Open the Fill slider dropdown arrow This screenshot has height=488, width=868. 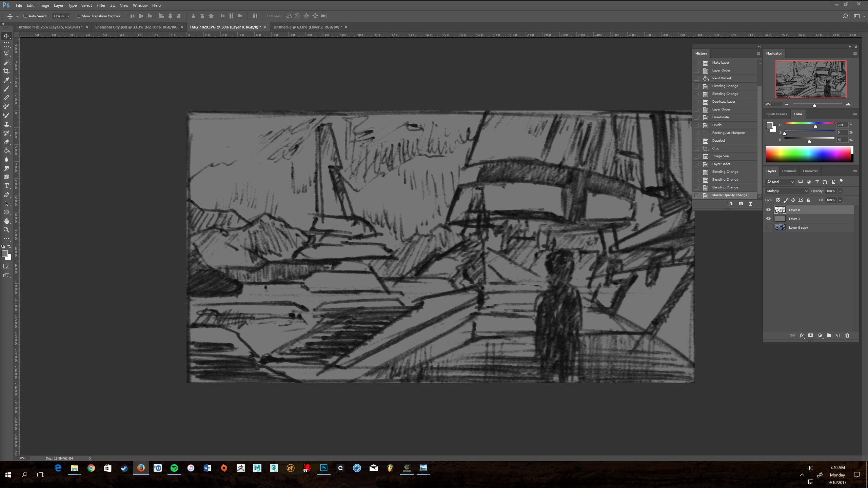pyautogui.click(x=840, y=200)
